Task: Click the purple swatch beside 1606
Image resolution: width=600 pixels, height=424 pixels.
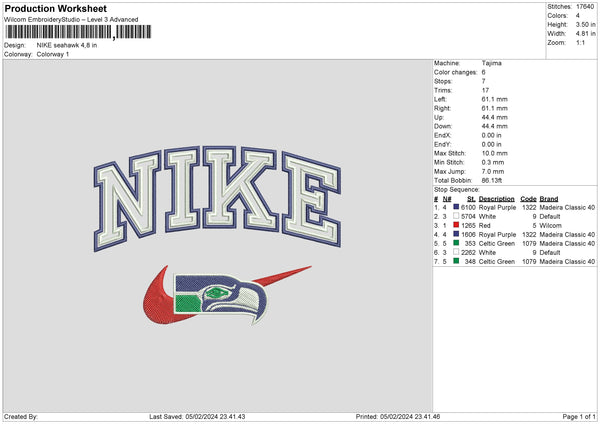Action: pyautogui.click(x=456, y=234)
